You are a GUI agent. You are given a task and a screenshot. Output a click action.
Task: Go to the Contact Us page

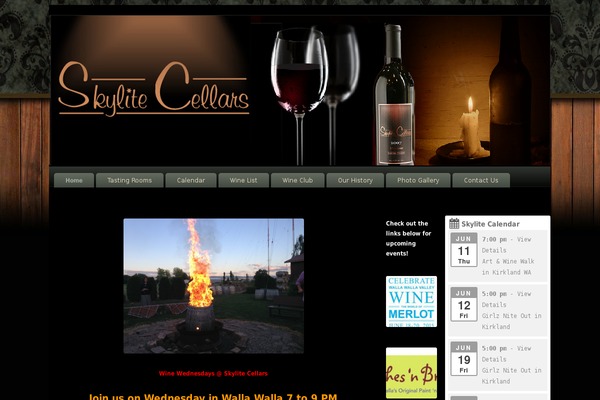(x=481, y=180)
